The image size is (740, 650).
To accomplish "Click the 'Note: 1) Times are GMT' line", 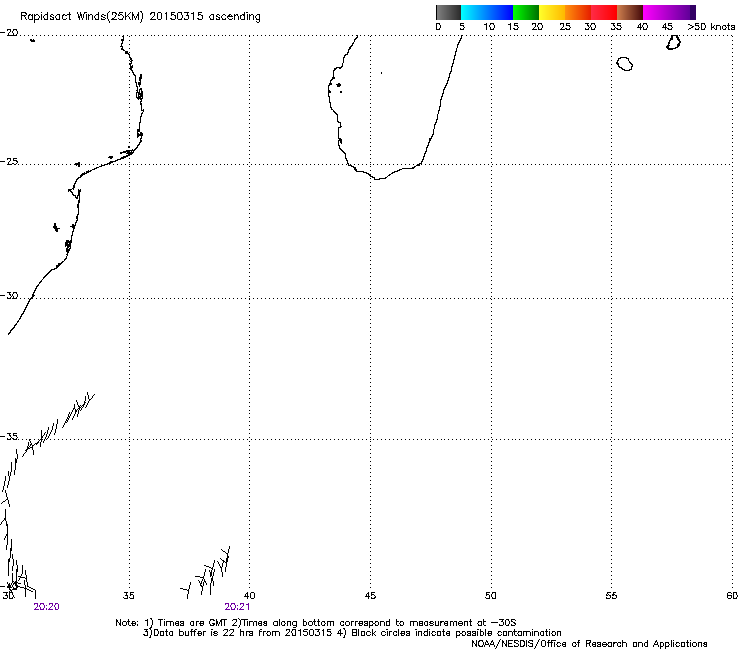I will coord(316,623).
